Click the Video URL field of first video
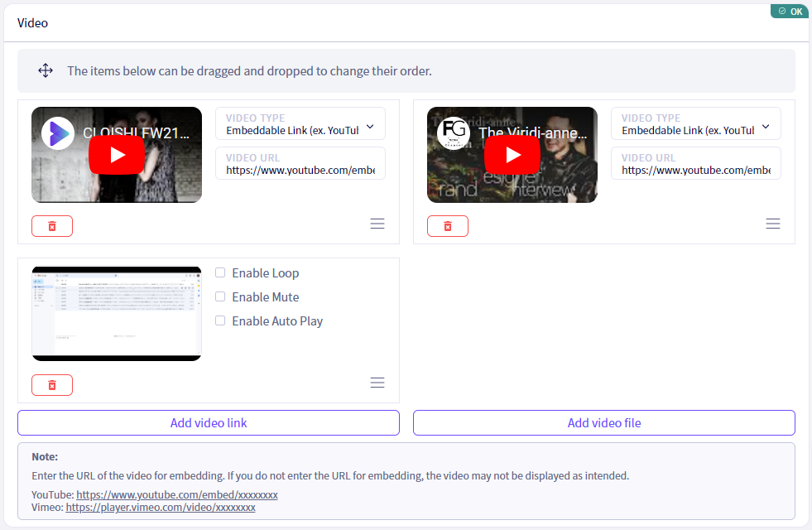812x530 pixels. pyautogui.click(x=300, y=164)
